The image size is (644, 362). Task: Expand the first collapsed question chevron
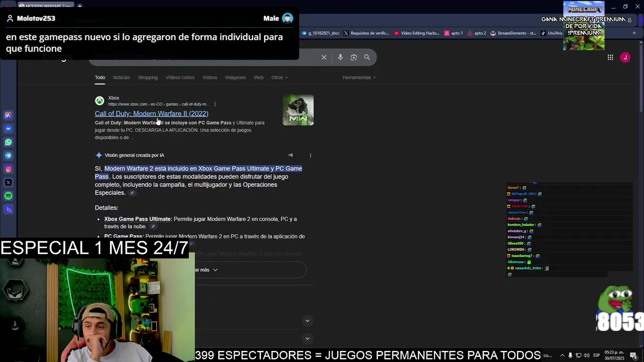[x=307, y=321]
